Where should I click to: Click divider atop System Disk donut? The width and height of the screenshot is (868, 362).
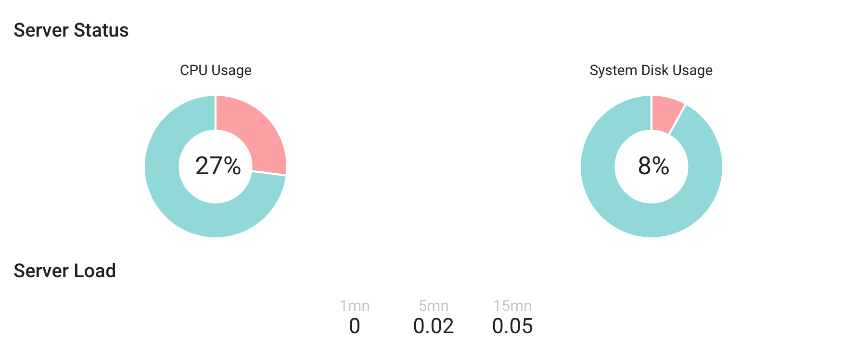tap(651, 113)
